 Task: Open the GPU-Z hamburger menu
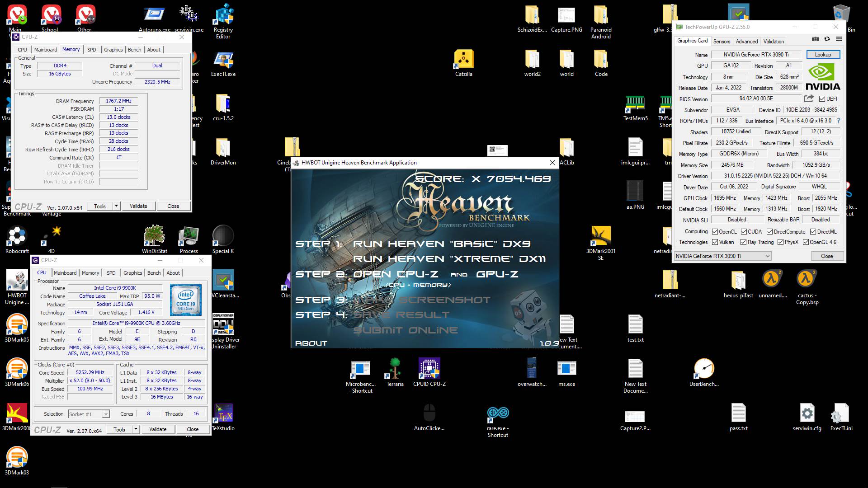coord(839,39)
